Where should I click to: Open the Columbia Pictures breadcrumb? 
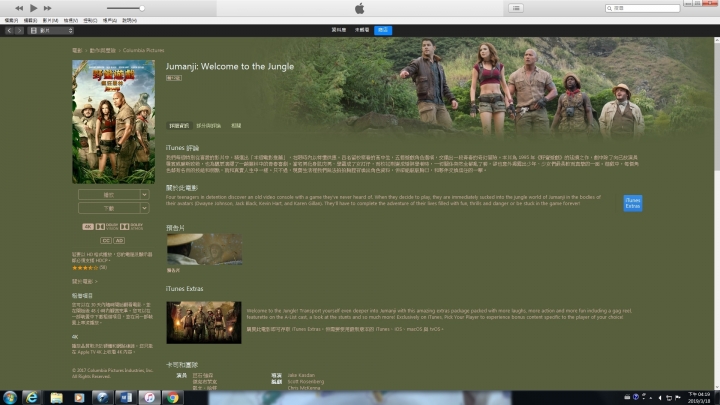pos(143,50)
